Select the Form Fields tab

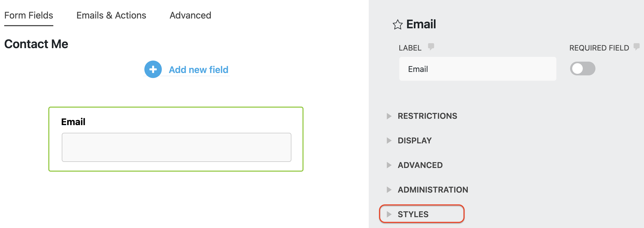29,15
